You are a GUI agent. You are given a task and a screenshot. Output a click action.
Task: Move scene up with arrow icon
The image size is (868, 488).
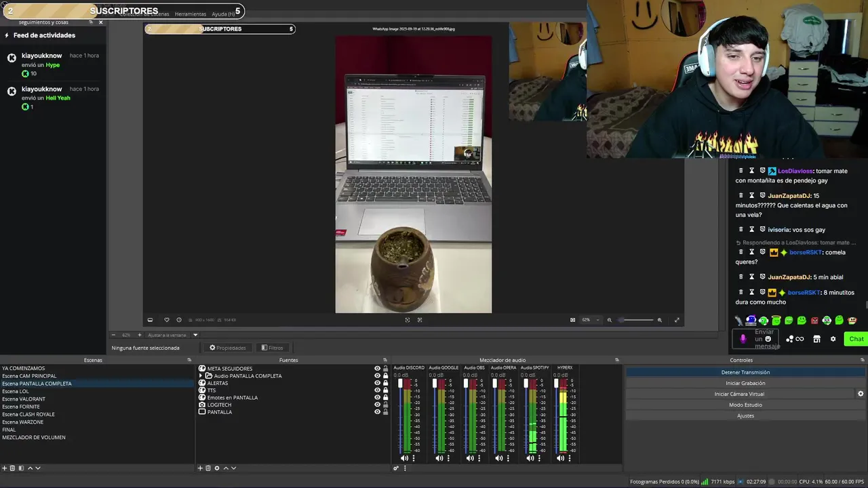(30, 468)
